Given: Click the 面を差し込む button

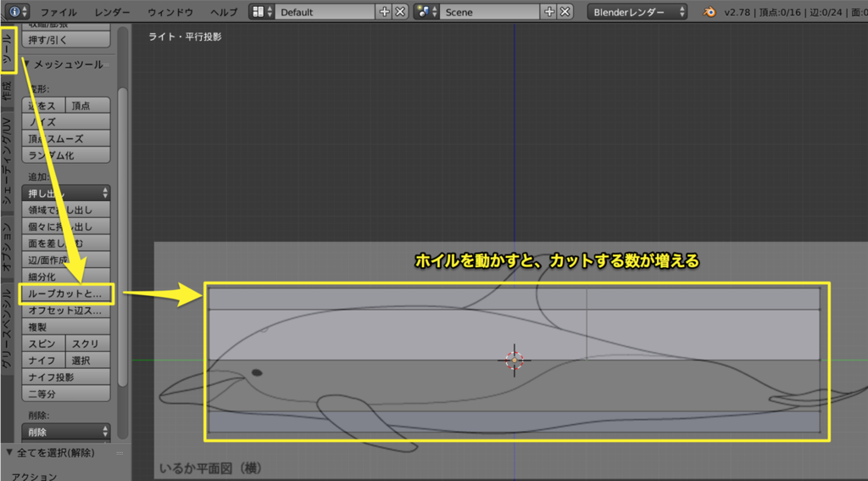Looking at the screenshot, I should 66,243.
